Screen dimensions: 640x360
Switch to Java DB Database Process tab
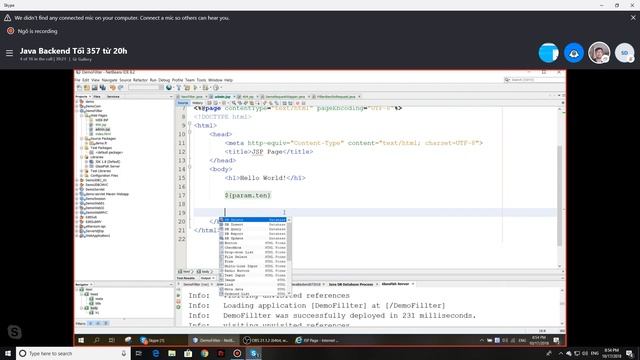(351, 284)
